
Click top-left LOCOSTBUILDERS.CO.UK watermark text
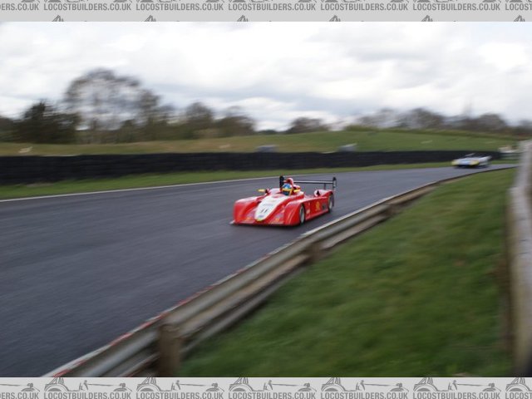[x=86, y=6]
